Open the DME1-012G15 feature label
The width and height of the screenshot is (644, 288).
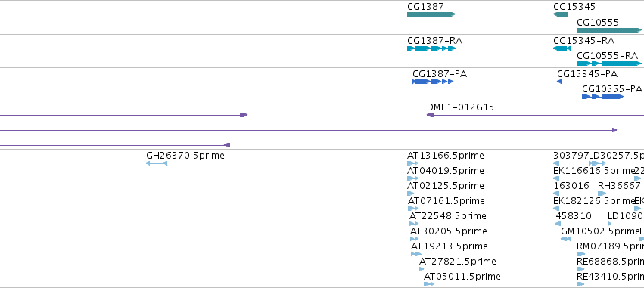click(460, 107)
